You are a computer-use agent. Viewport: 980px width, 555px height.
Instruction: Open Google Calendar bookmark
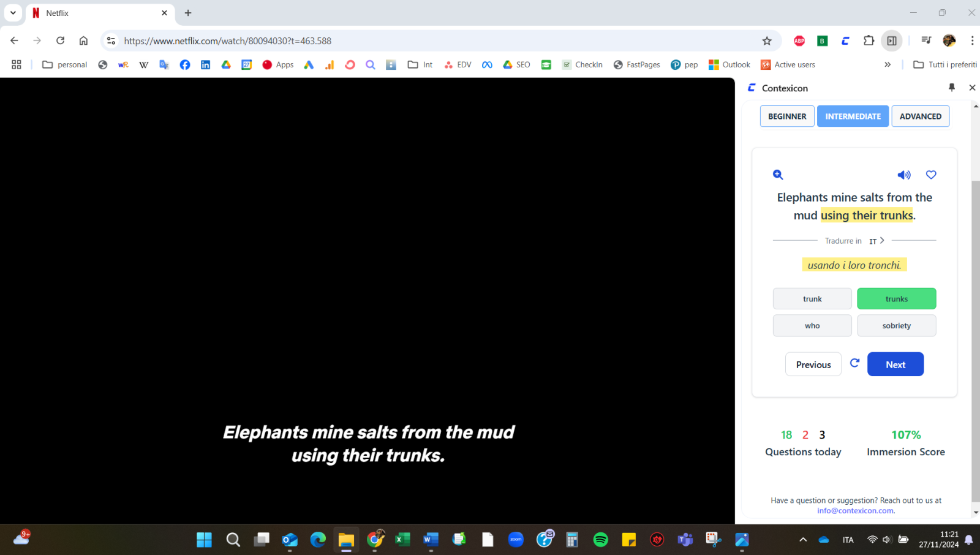tap(247, 64)
